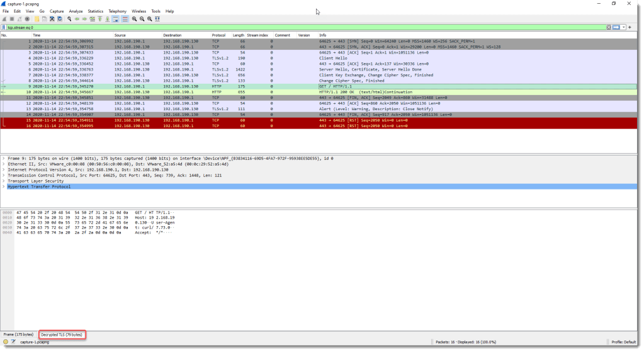644x352 pixels.
Task: Click the resize columns toolbar icon
Action: (x=157, y=19)
